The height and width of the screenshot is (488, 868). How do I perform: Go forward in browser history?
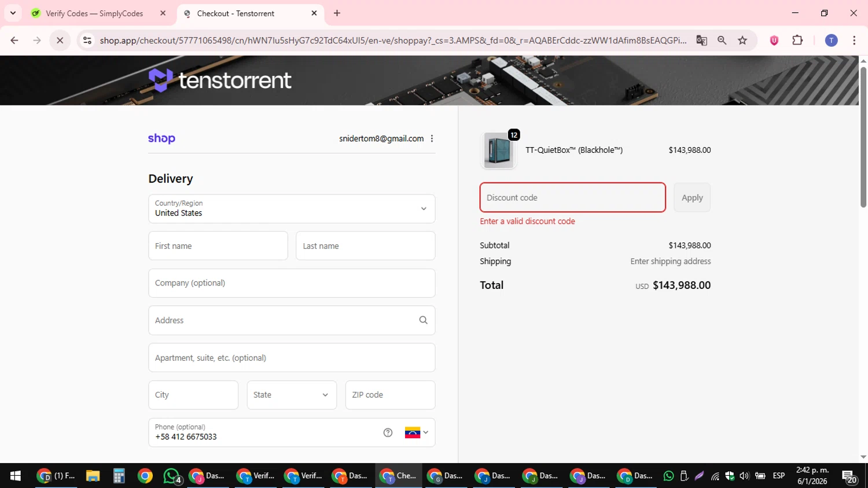pos(37,40)
